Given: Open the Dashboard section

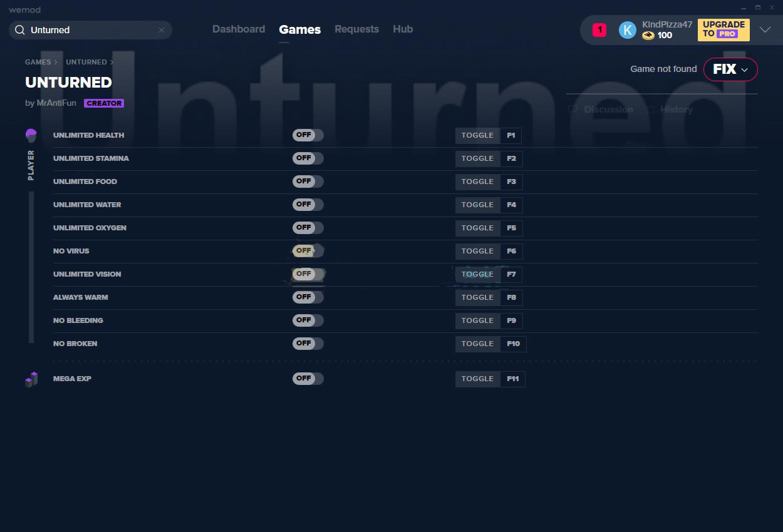Looking at the screenshot, I should (x=239, y=29).
